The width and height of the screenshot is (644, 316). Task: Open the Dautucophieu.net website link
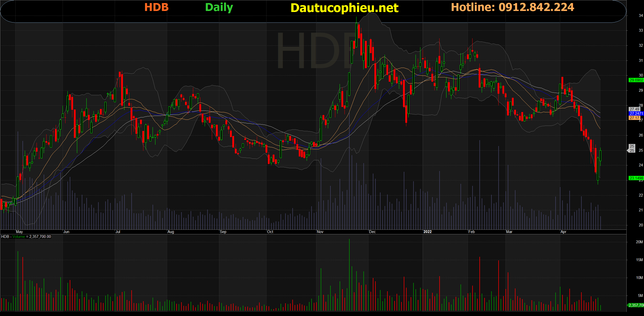[344, 8]
